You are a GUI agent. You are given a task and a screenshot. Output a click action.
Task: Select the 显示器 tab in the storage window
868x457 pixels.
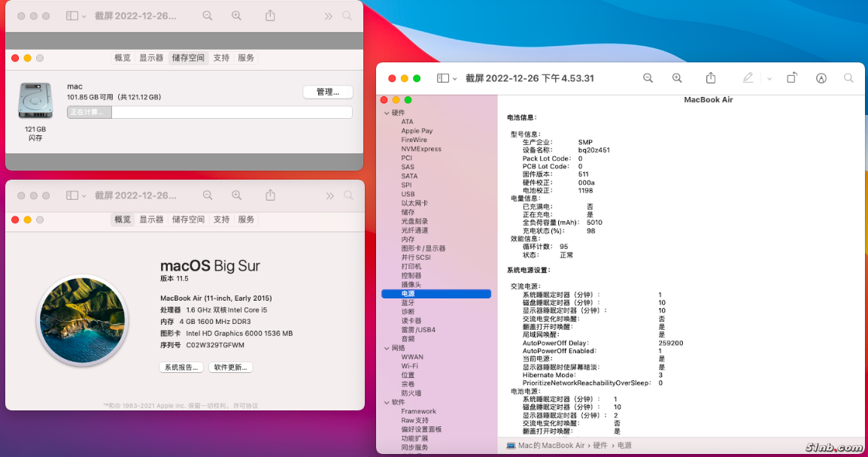click(151, 58)
